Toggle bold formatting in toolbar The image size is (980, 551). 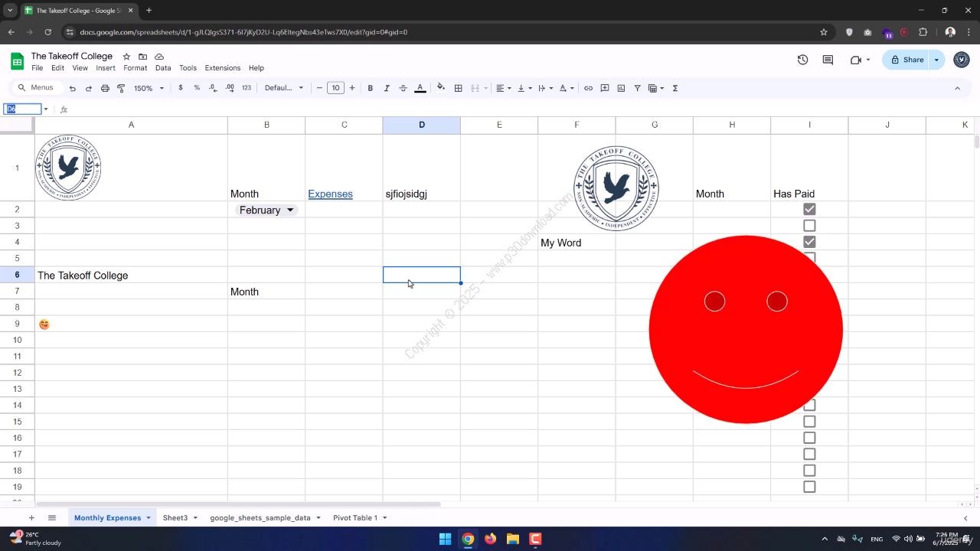(370, 88)
